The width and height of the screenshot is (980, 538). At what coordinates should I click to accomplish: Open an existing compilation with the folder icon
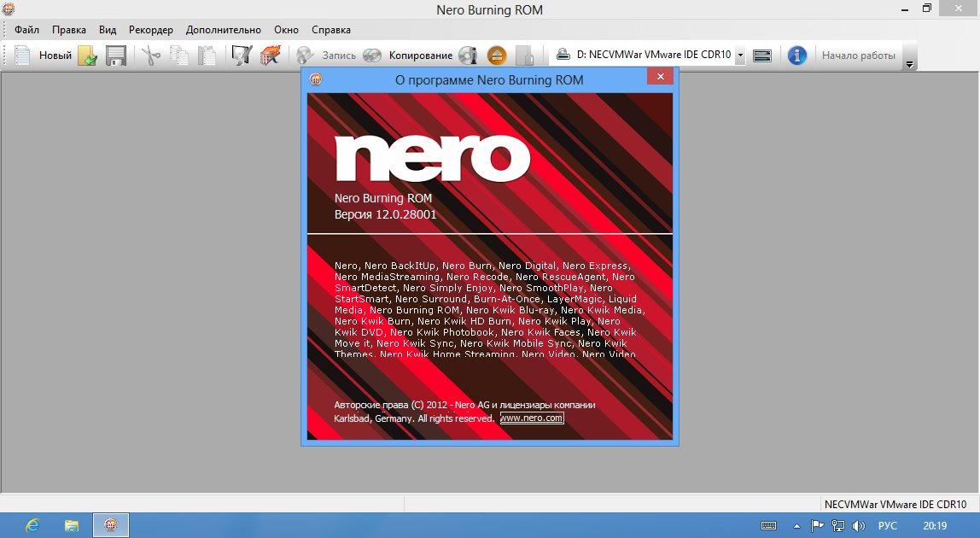[x=87, y=55]
